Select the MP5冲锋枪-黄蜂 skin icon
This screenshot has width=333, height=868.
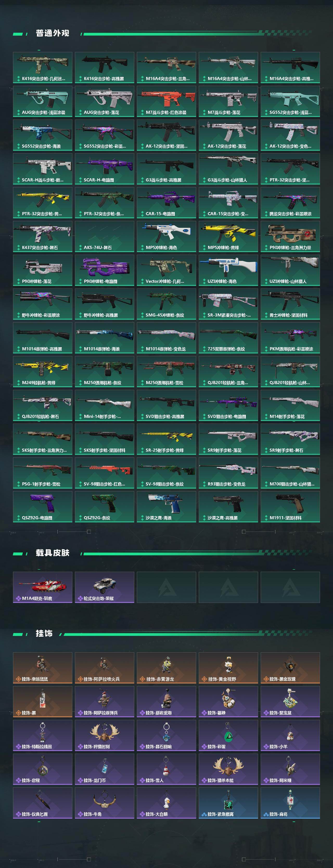tap(228, 236)
